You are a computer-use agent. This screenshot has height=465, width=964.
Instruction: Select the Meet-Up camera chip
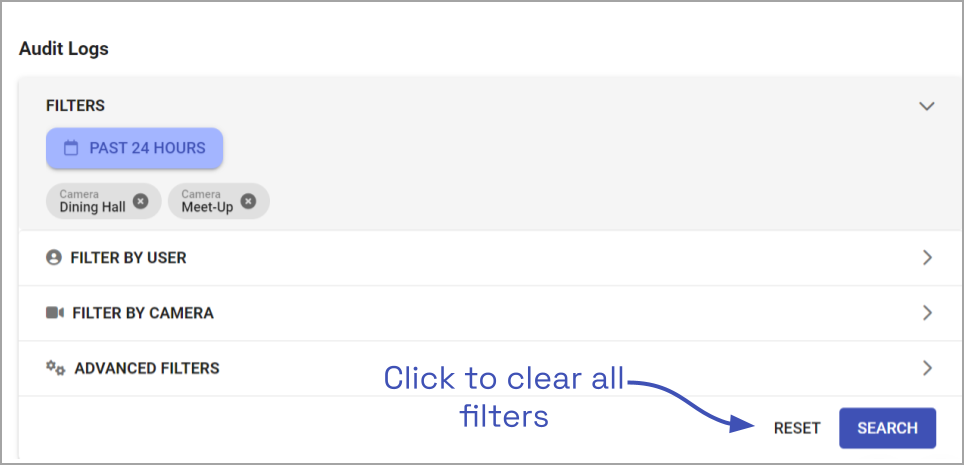tap(206, 202)
